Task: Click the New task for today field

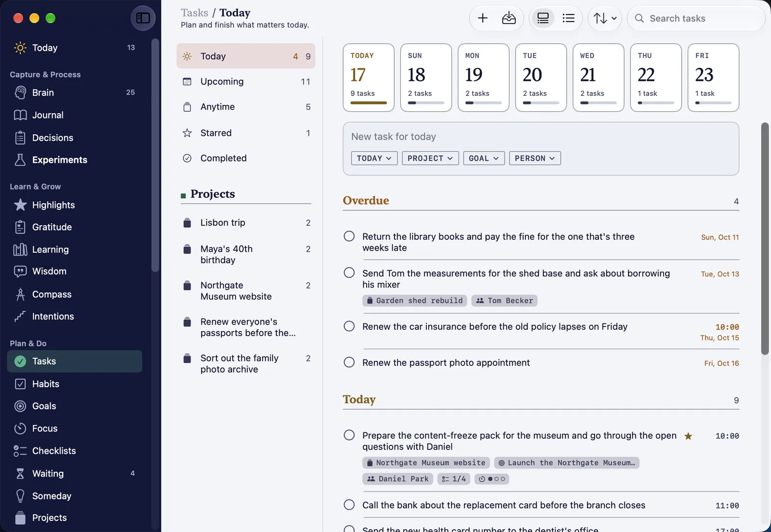Action: tap(541, 137)
